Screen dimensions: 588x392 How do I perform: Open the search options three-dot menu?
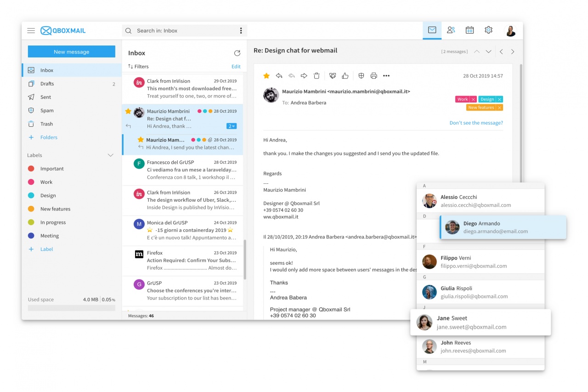[x=241, y=31]
